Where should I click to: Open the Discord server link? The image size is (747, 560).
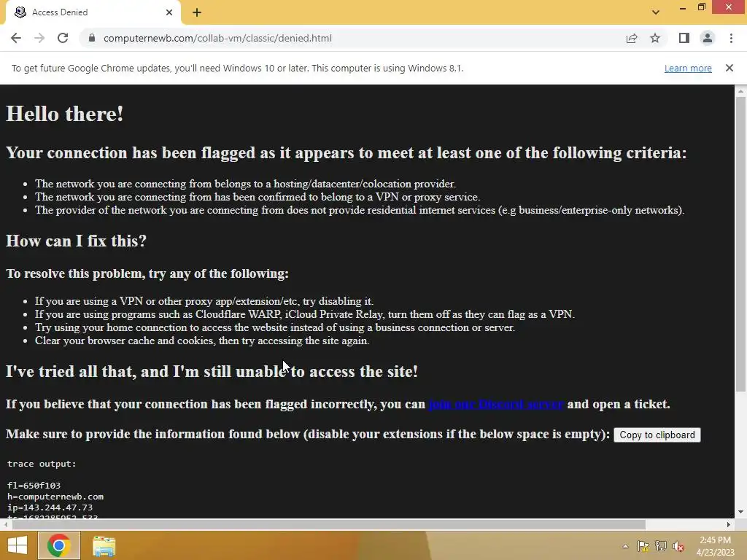pyautogui.click(x=496, y=404)
